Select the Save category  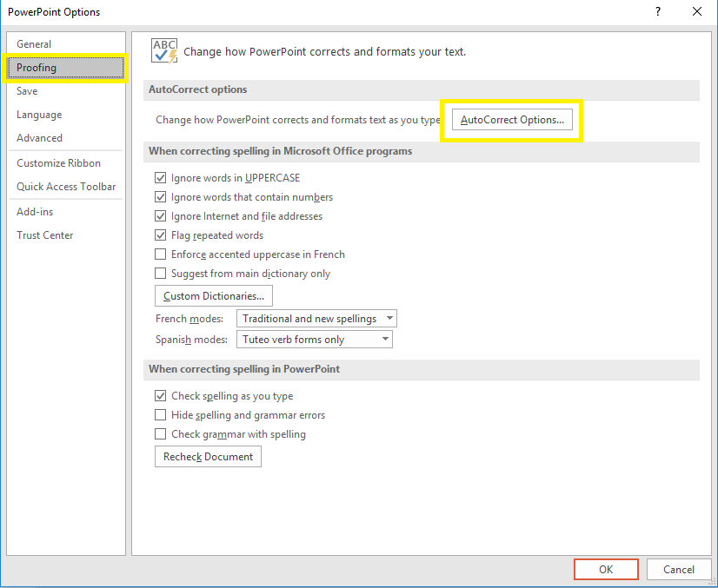click(27, 90)
